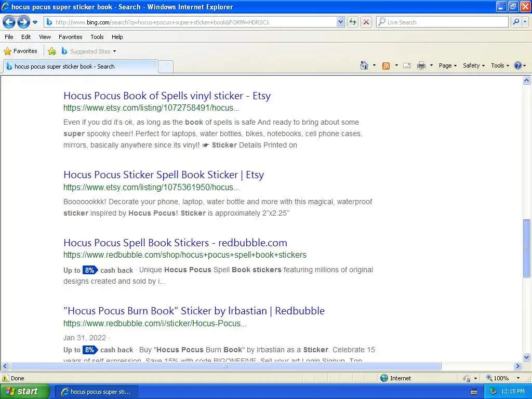Open the File menu
The width and height of the screenshot is (532, 399).
(9, 37)
